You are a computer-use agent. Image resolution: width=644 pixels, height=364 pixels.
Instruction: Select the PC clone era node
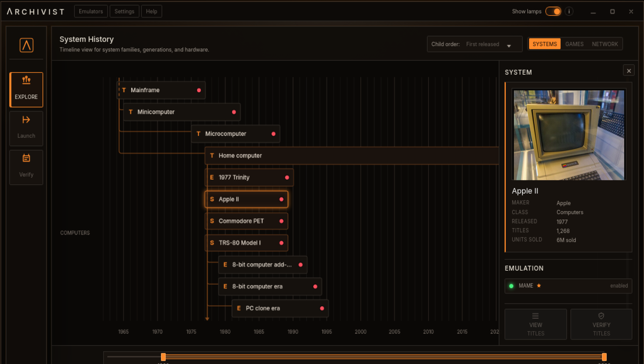(280, 308)
